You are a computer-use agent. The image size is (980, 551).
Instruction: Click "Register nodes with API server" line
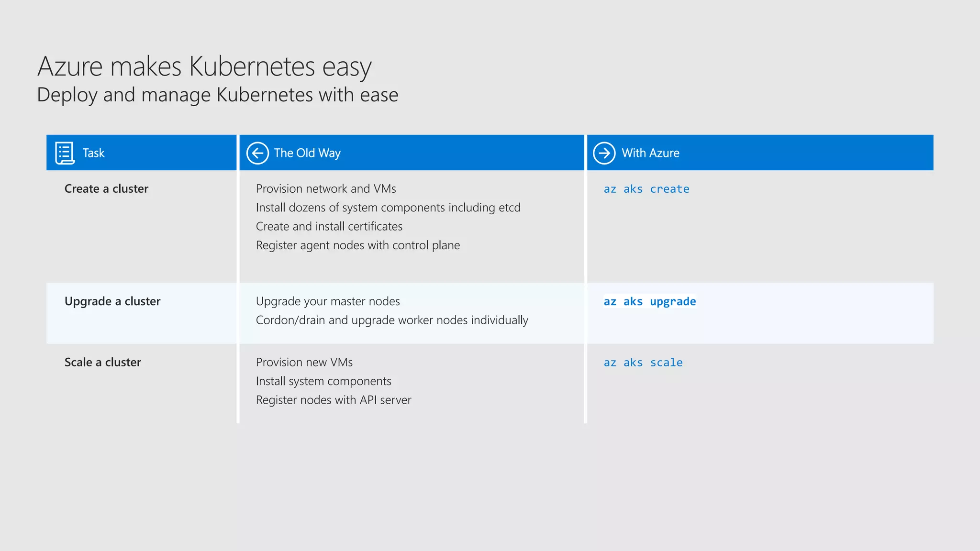(334, 400)
